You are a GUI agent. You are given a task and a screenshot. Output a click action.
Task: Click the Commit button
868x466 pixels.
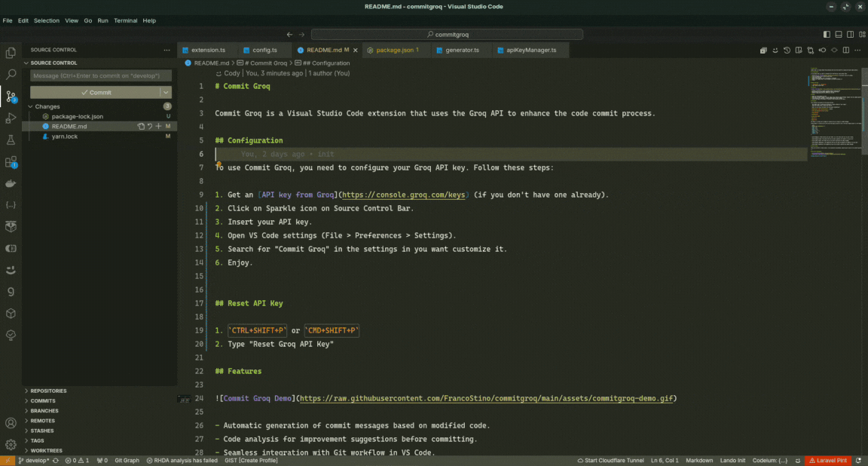(96, 93)
